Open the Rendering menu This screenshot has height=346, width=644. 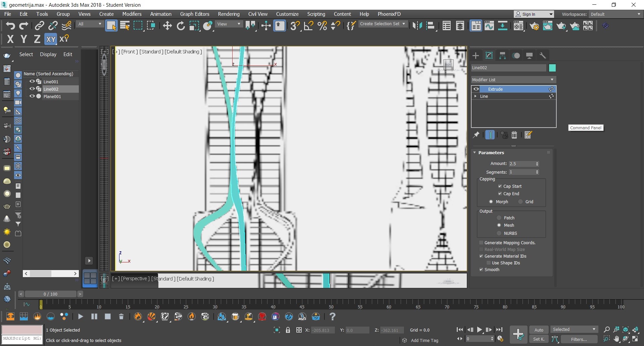click(229, 14)
